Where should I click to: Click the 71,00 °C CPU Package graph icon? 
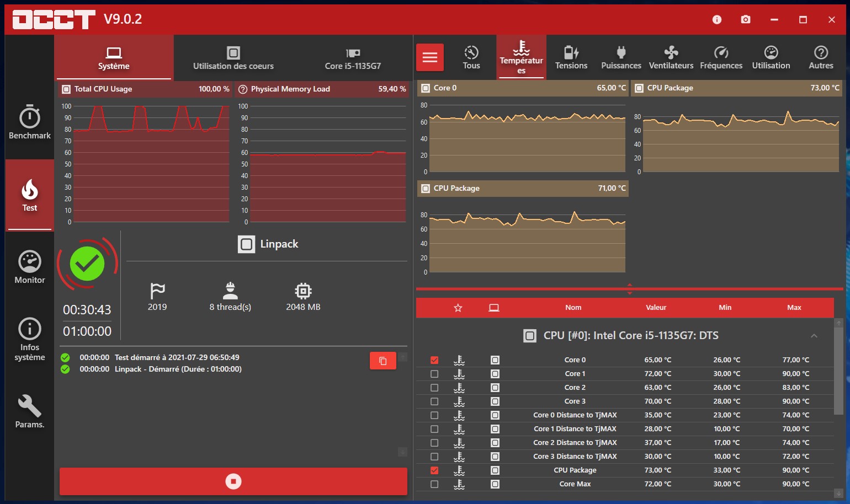coord(426,188)
